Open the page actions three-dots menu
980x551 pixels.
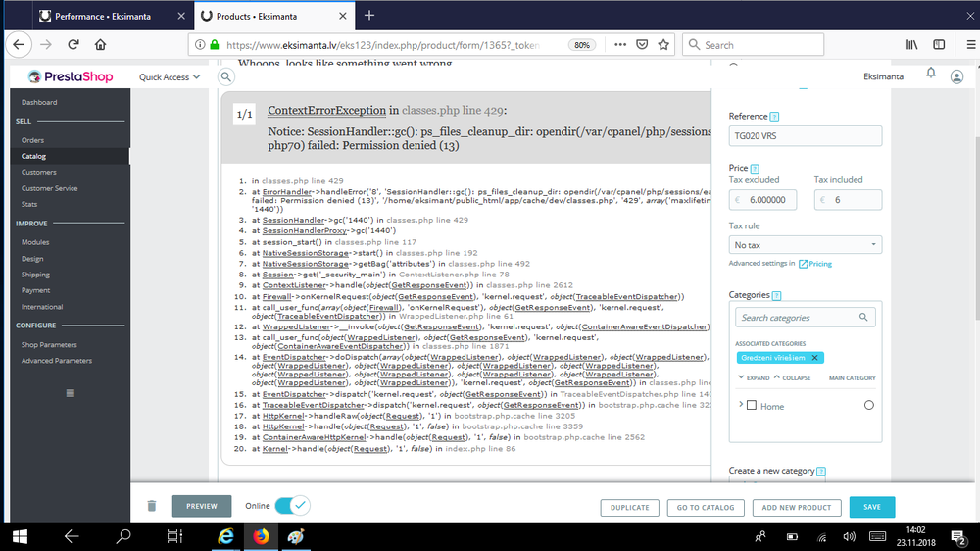click(x=620, y=44)
